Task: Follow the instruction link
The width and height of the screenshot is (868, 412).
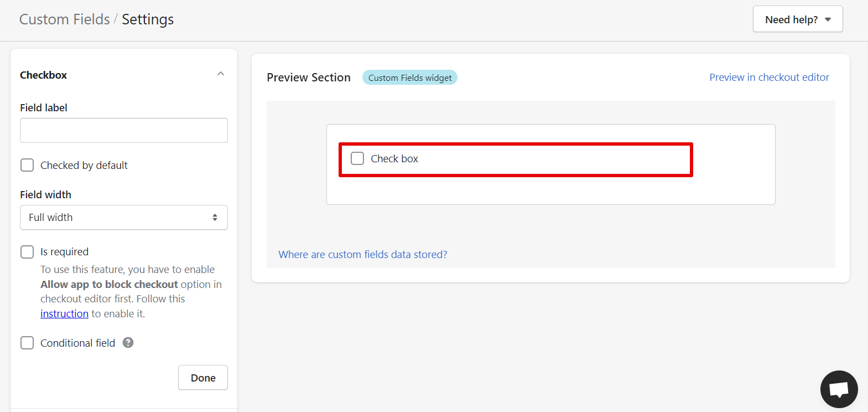Action: coord(64,313)
